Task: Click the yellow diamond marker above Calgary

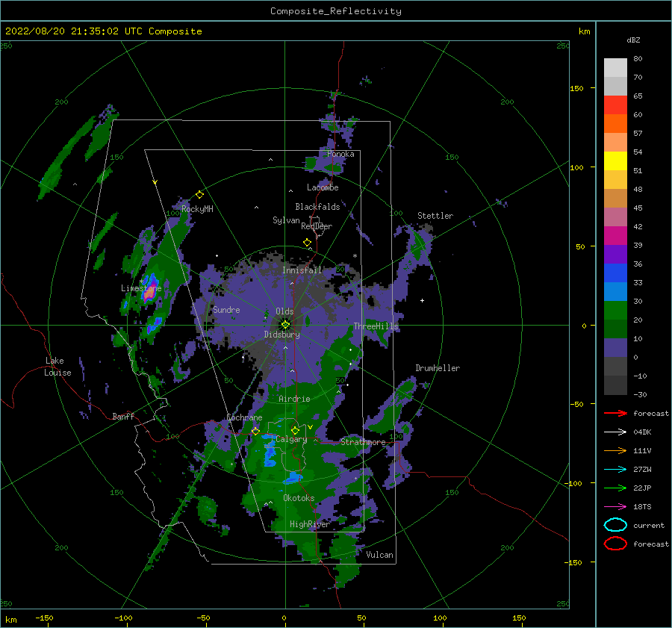Action: coord(295,430)
